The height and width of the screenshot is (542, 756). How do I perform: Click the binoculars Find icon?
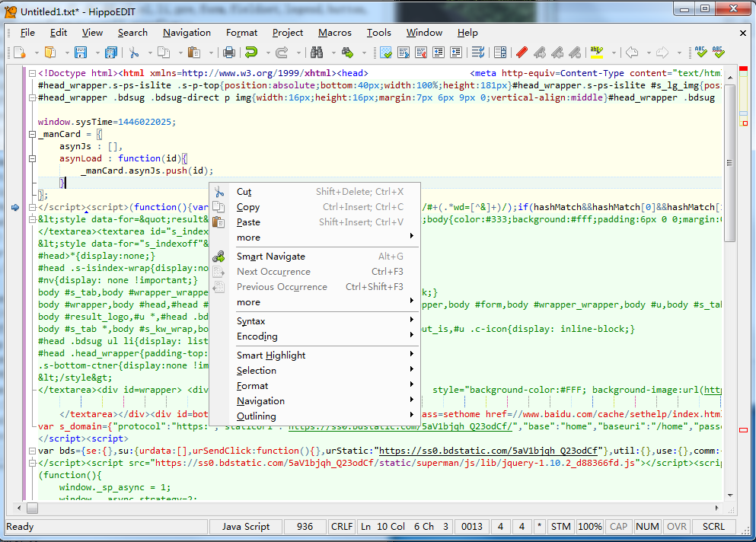point(317,53)
